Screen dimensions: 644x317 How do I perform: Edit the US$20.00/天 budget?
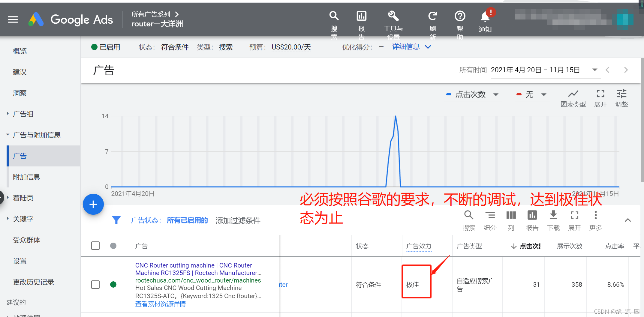[x=291, y=47]
